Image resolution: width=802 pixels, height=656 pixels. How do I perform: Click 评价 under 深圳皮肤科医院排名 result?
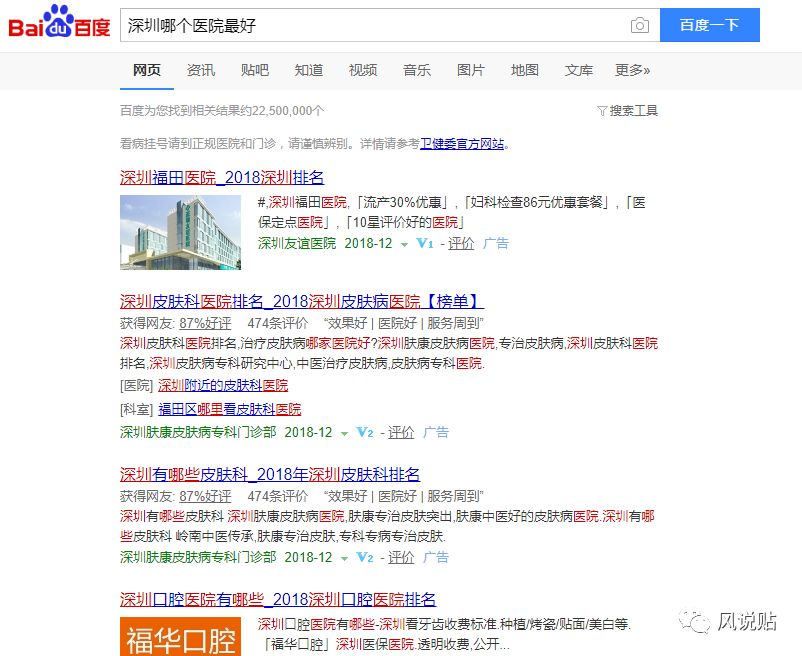[x=401, y=433]
